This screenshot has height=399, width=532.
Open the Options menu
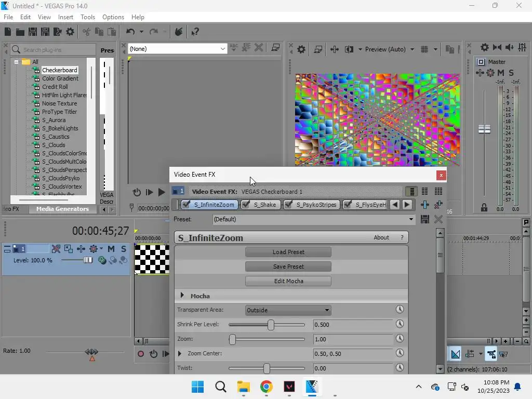[113, 17]
